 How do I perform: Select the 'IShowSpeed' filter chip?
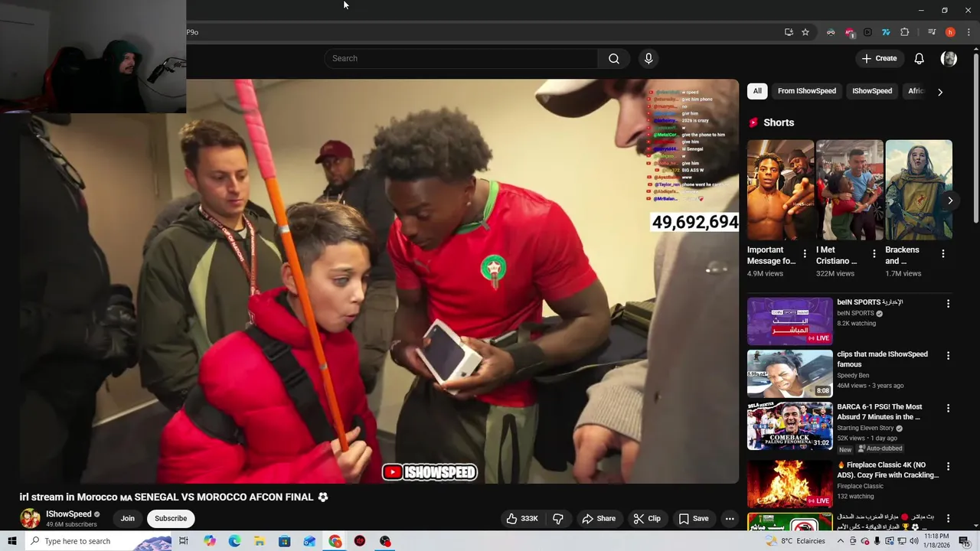pyautogui.click(x=872, y=91)
